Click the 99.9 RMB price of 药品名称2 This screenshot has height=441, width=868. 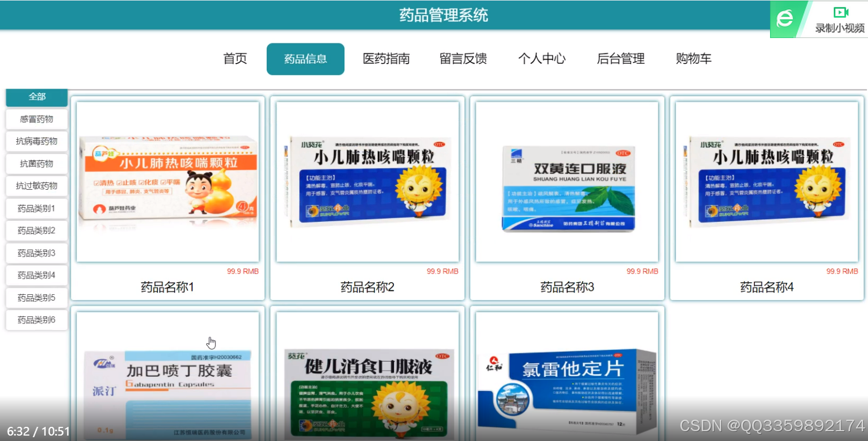[x=442, y=271]
